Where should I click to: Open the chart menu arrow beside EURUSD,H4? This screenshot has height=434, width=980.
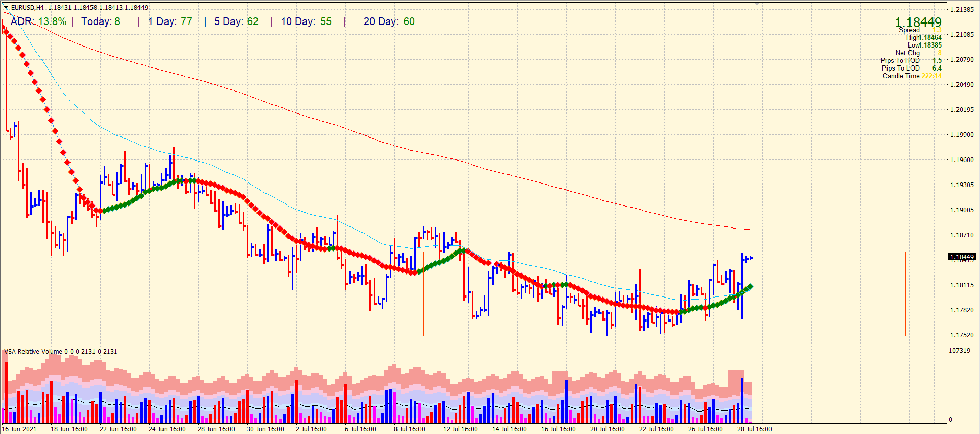click(6, 8)
